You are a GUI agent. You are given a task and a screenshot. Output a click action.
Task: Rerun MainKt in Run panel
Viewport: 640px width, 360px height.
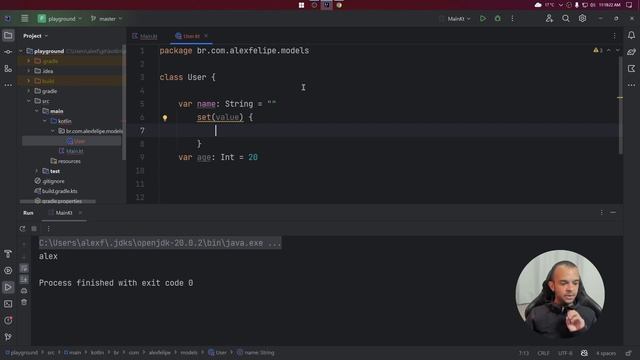(x=22, y=229)
